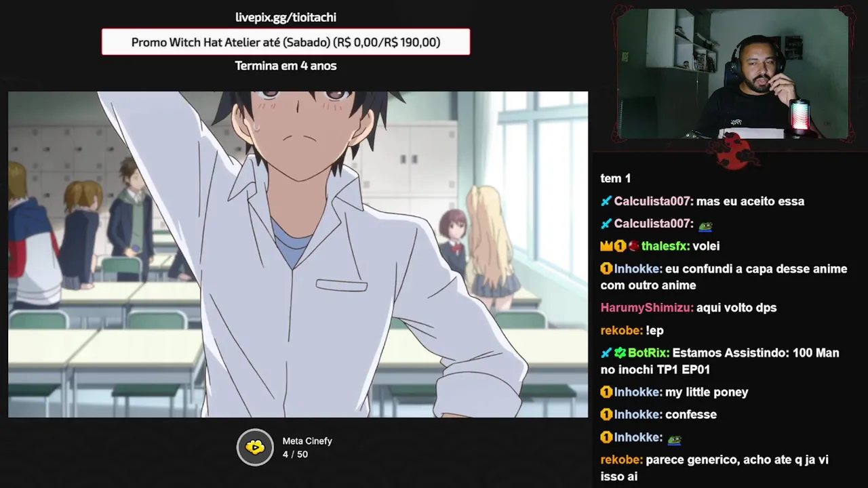This screenshot has height=488, width=868.
Task: Click the yellow '1' badge beside thalesfx
Action: point(620,246)
